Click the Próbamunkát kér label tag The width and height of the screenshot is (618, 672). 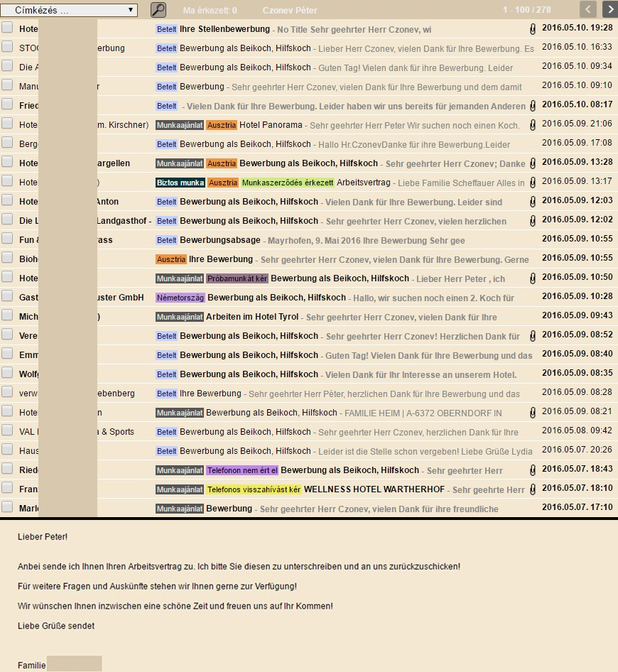tap(237, 278)
